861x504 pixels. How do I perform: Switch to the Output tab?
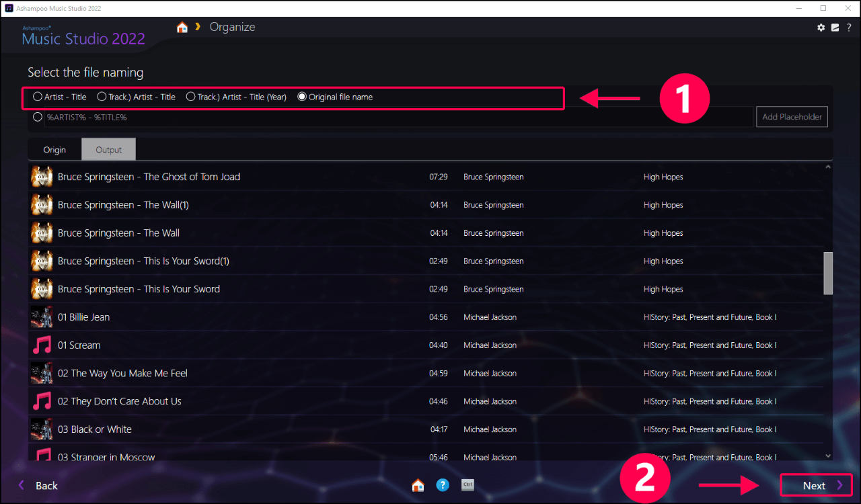click(108, 149)
